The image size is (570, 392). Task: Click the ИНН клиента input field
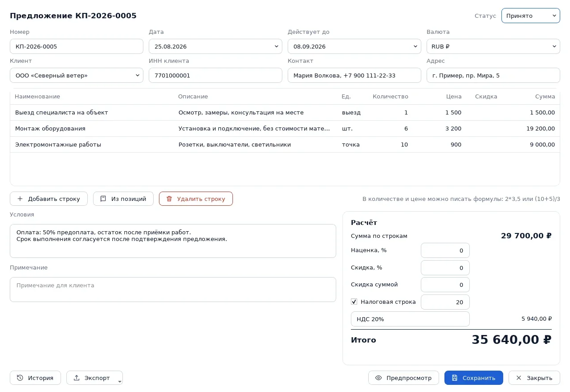216,75
